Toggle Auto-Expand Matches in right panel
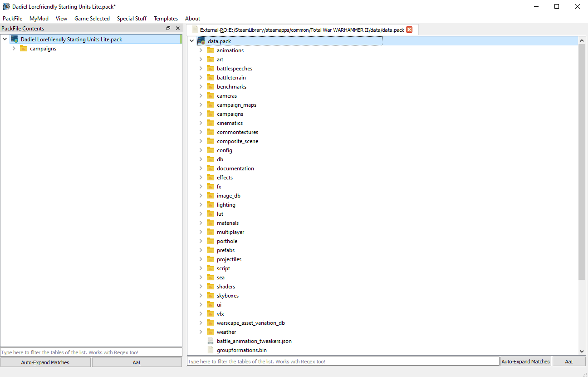 [526, 362]
